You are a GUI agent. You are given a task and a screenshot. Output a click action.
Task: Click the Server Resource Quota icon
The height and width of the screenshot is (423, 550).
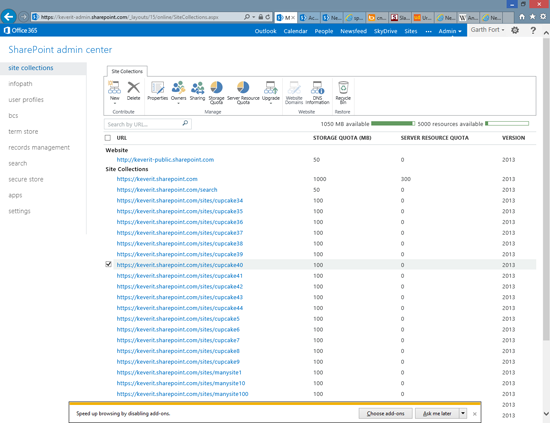click(243, 88)
